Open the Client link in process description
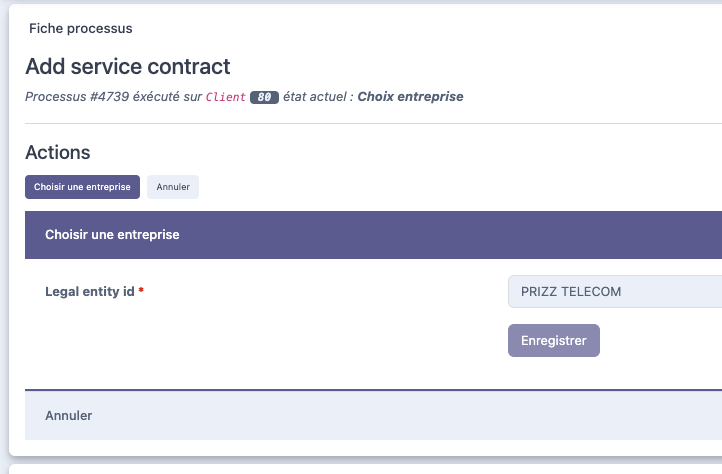Image resolution: width=722 pixels, height=474 pixels. tap(225, 97)
